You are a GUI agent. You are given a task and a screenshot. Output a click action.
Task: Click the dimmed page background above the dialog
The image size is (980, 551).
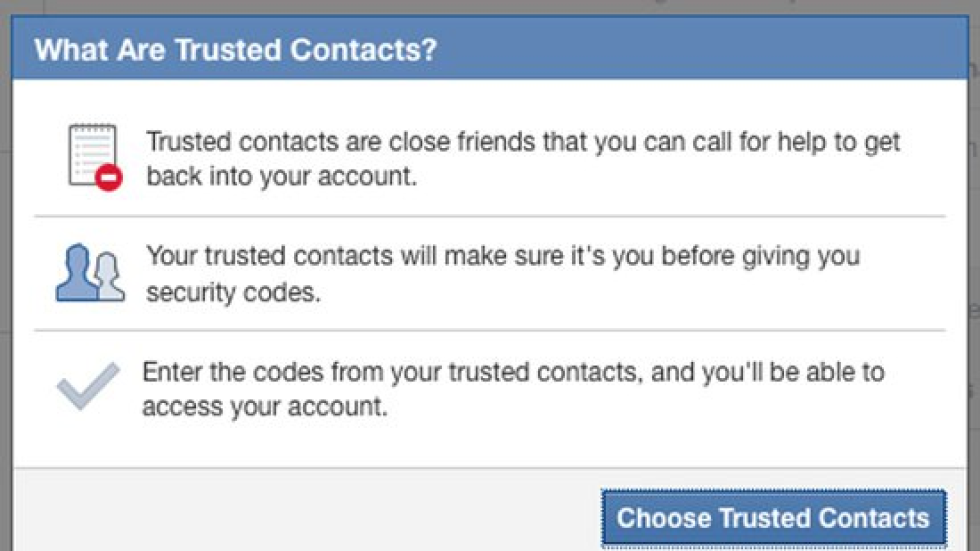tap(500, 10)
